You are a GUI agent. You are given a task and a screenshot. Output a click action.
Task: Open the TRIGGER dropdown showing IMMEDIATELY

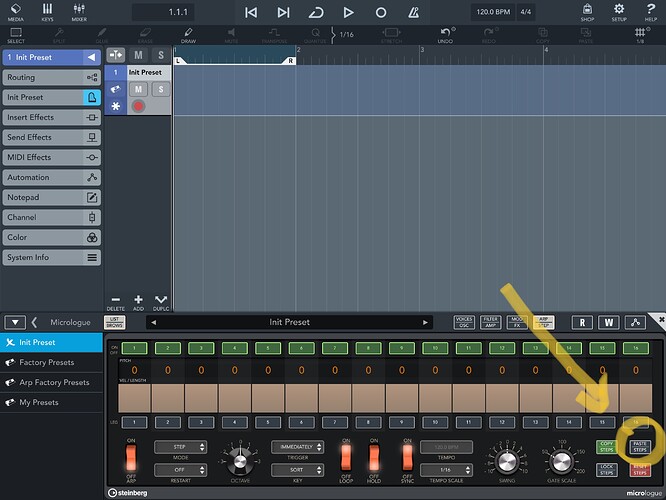pyautogui.click(x=297, y=447)
